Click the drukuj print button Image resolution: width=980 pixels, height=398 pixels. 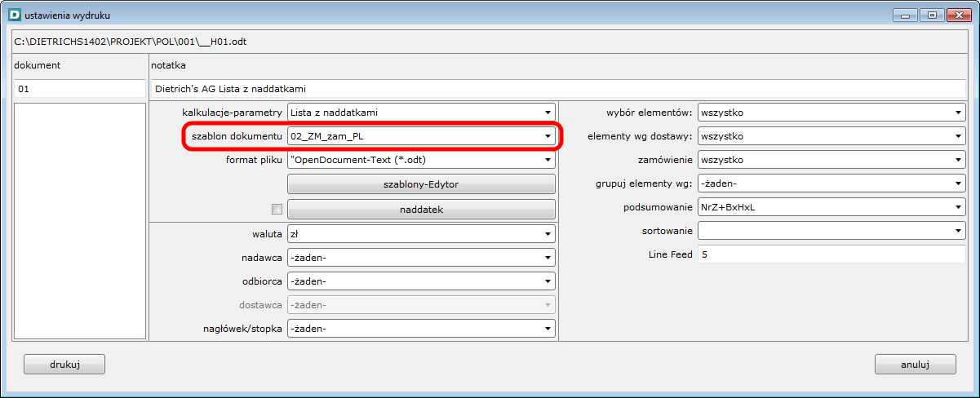[x=64, y=364]
